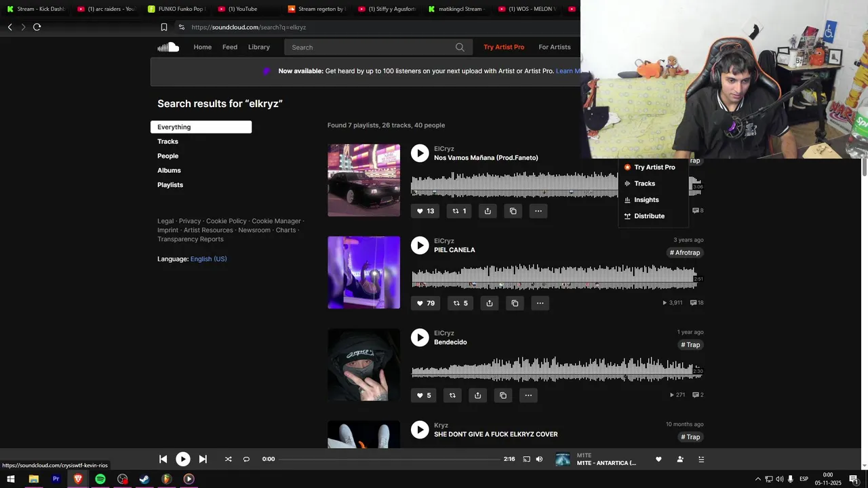
Task: Toggle repeat in the player
Action: click(246, 459)
